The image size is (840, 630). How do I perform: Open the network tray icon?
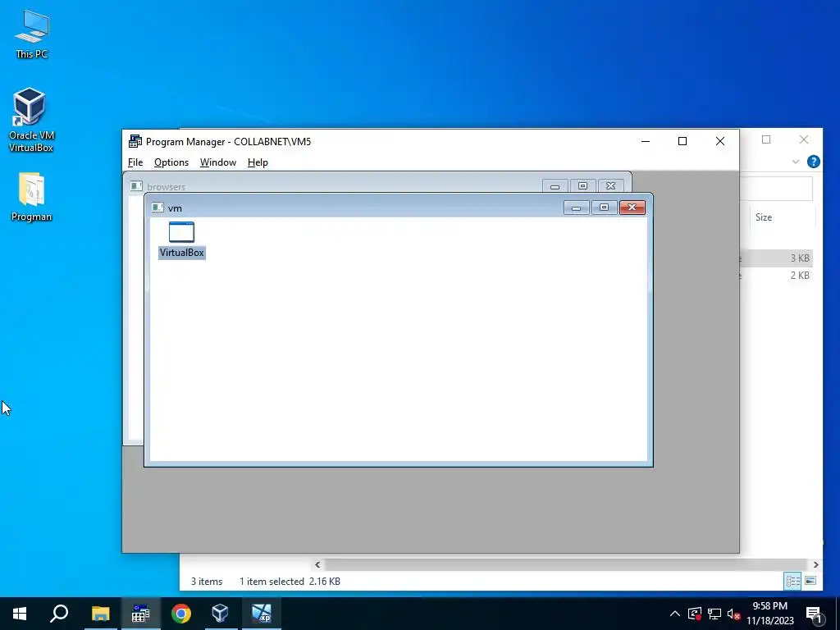714,614
